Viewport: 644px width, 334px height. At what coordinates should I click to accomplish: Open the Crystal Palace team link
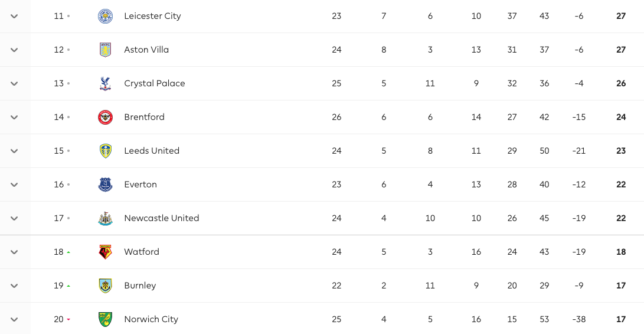click(155, 83)
